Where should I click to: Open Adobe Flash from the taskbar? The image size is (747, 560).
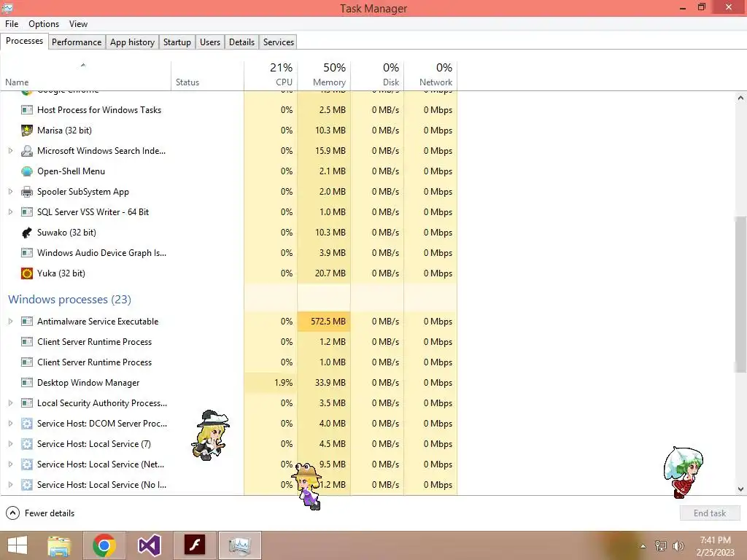195,545
